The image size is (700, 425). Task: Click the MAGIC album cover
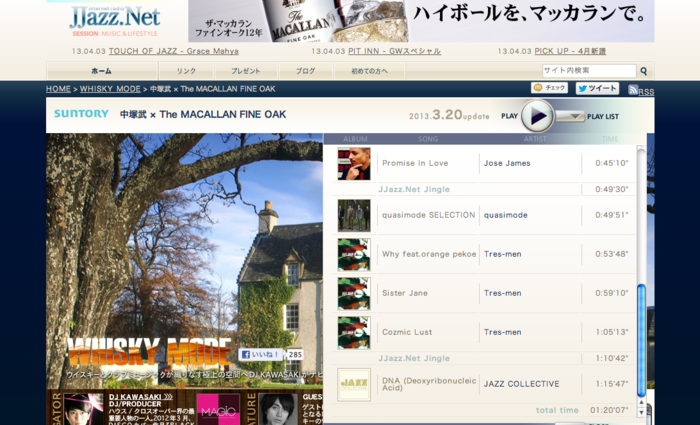[x=218, y=409]
